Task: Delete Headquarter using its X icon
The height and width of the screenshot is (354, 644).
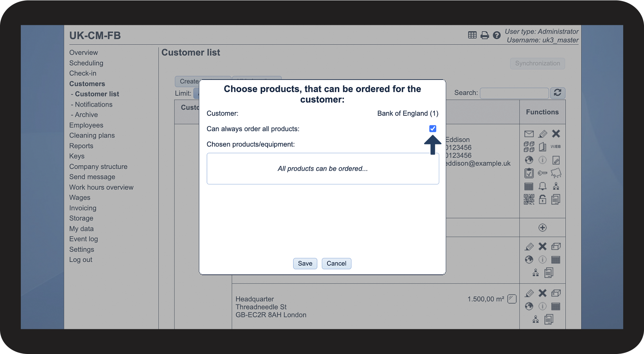Action: pos(543,293)
